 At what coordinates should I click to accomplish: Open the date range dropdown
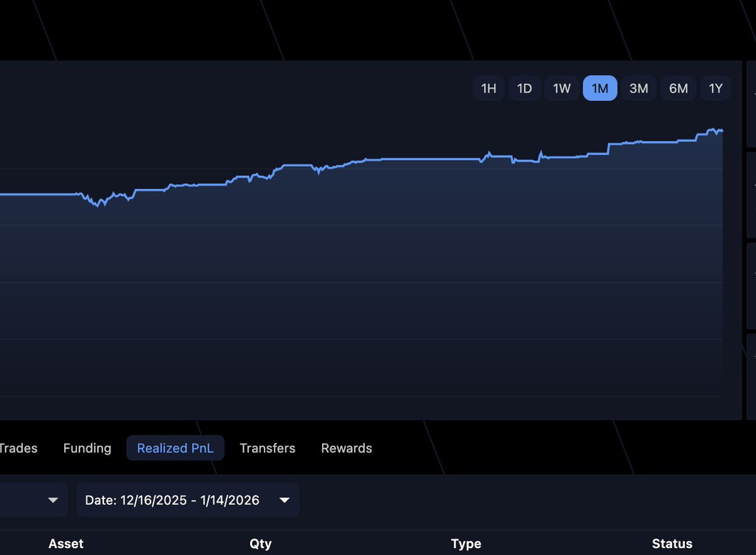click(187, 500)
